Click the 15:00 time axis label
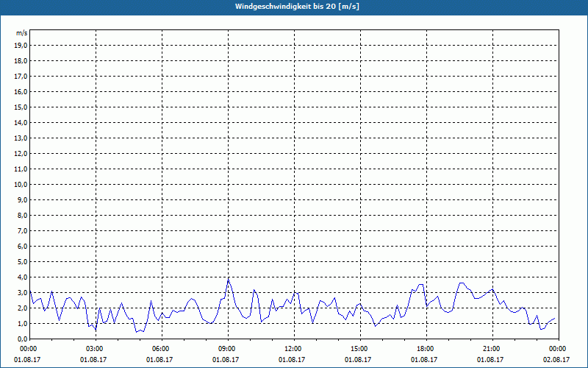 [x=360, y=349]
